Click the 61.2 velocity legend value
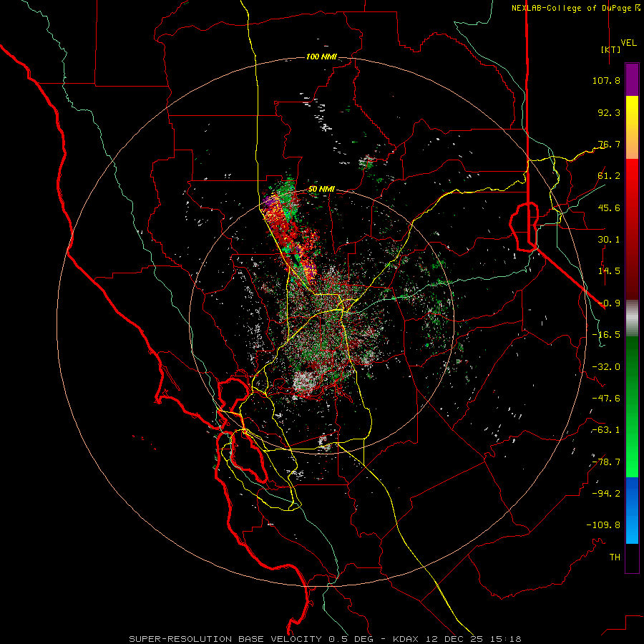Viewport: 644px width, 644px height. coord(609,176)
